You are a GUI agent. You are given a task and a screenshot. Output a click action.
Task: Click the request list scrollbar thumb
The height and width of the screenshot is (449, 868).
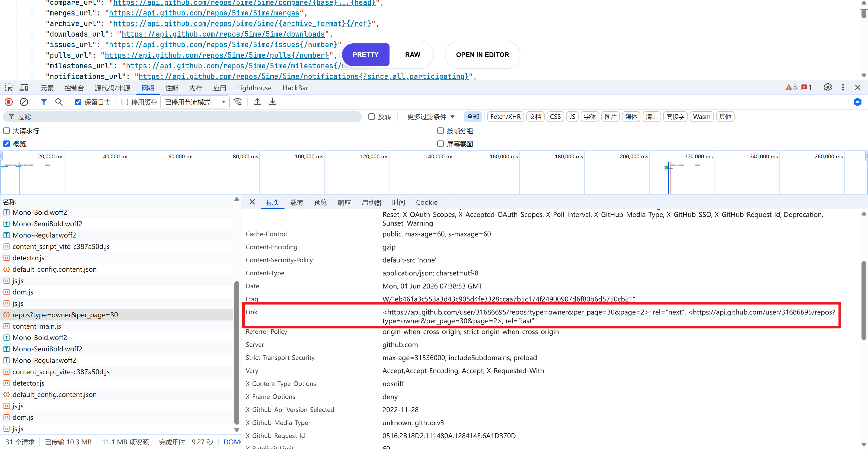tap(237, 353)
